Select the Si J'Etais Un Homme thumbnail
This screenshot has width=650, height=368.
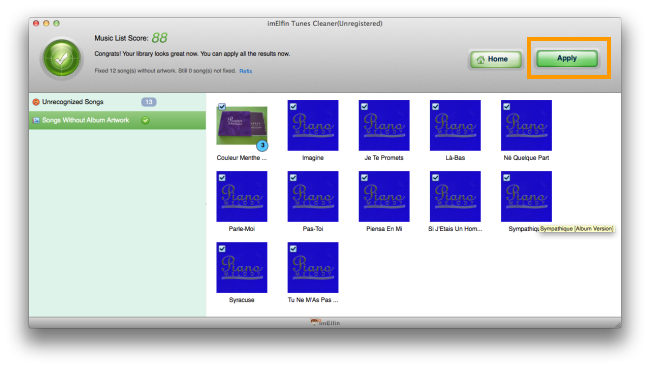455,196
